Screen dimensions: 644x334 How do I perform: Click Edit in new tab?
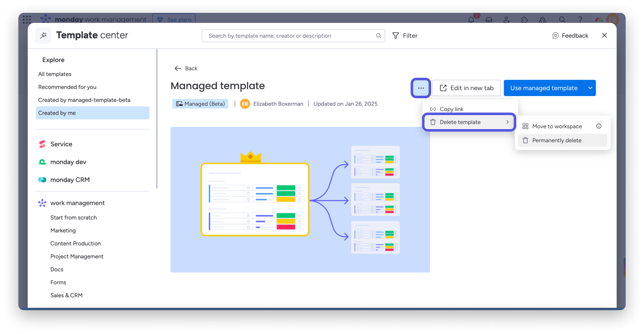[466, 88]
